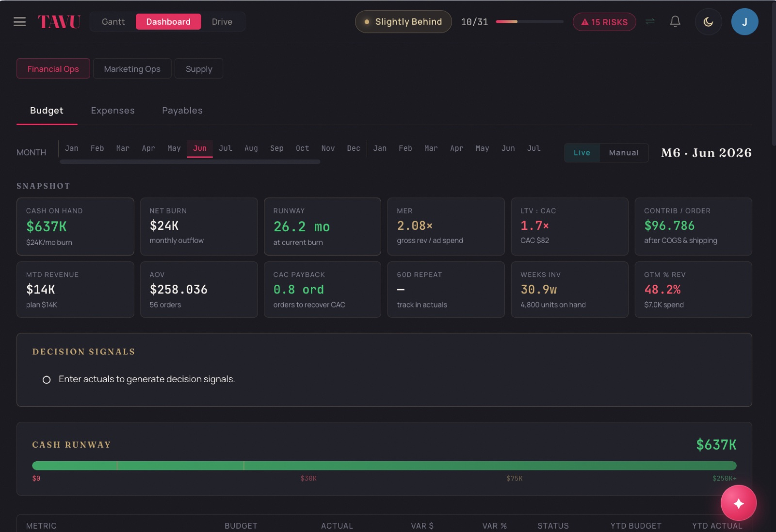776x532 pixels.
Task: Select the first Mar month
Action: (x=123, y=148)
